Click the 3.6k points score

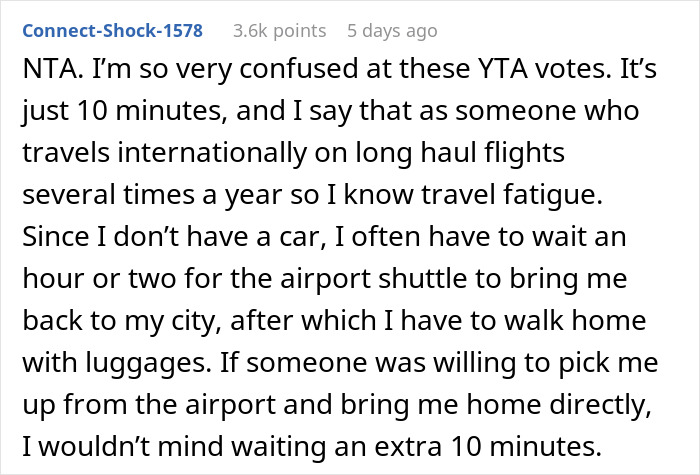tap(278, 31)
